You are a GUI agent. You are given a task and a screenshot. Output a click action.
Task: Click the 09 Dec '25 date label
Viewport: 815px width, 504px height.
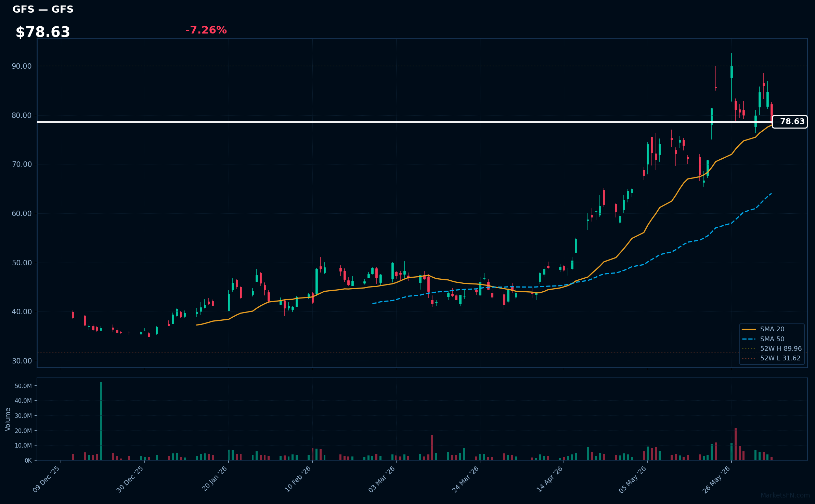click(46, 479)
